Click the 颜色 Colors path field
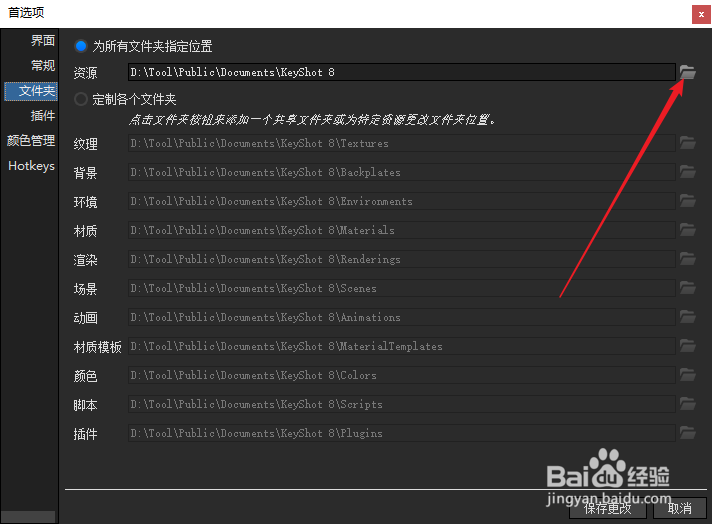 pyautogui.click(x=402, y=376)
